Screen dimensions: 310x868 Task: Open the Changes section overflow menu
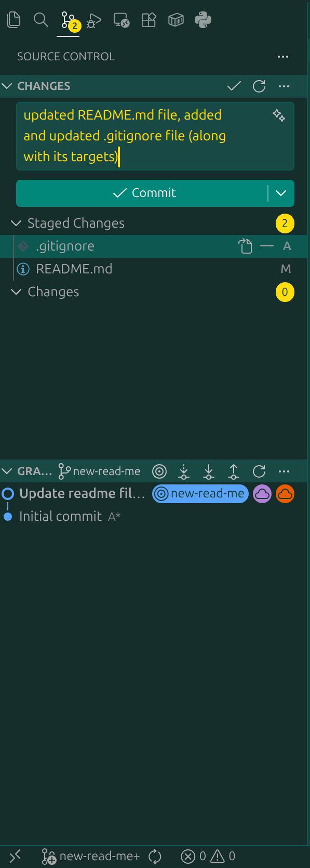(x=284, y=86)
